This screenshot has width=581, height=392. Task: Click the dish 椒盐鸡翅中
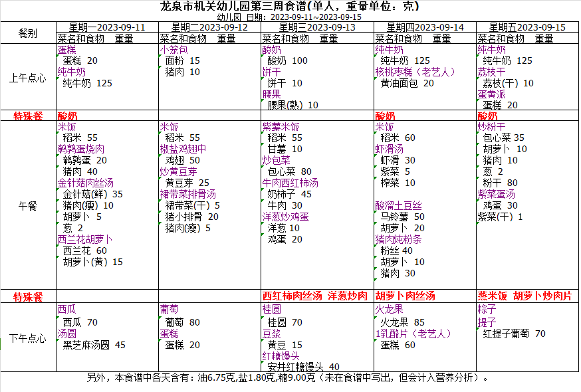(x=183, y=149)
